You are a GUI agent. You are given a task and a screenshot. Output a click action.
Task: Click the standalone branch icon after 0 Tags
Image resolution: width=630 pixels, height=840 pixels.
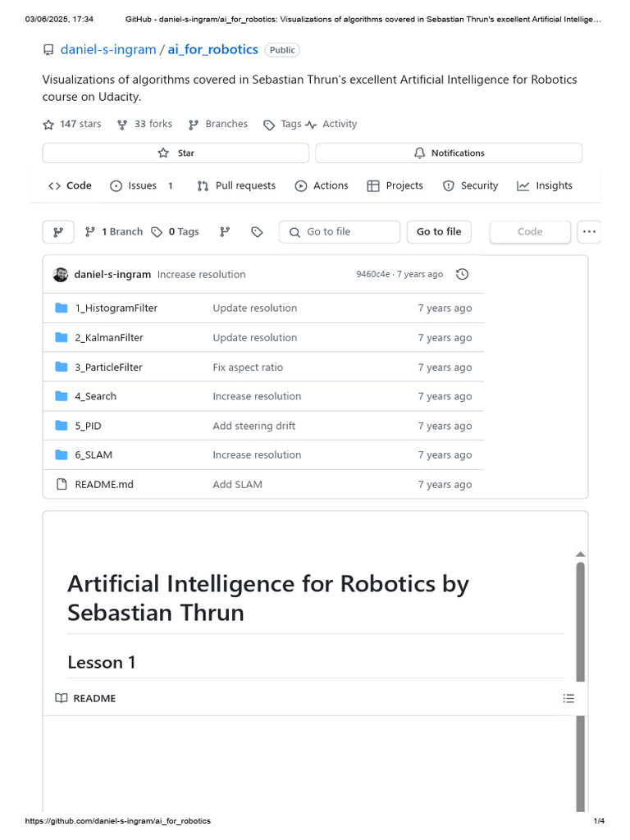tap(225, 232)
